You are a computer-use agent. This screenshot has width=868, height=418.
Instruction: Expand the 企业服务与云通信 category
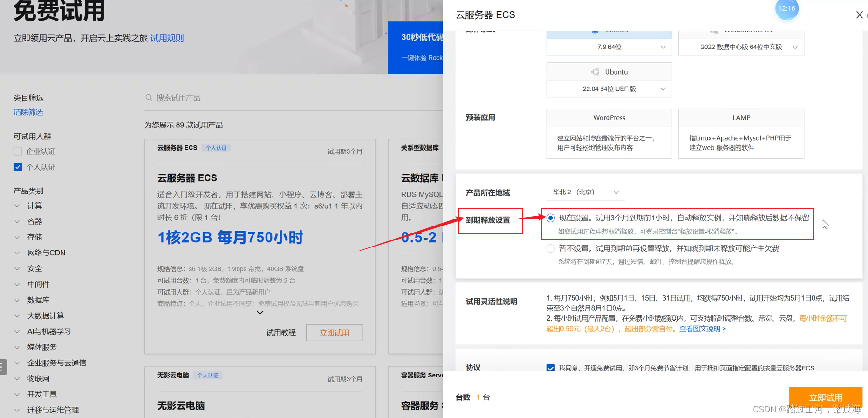[x=17, y=363]
